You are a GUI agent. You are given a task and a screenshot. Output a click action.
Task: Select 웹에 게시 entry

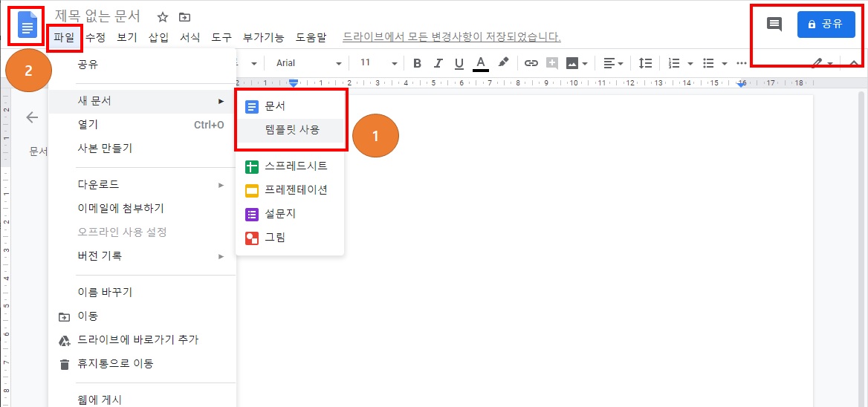(x=142, y=400)
